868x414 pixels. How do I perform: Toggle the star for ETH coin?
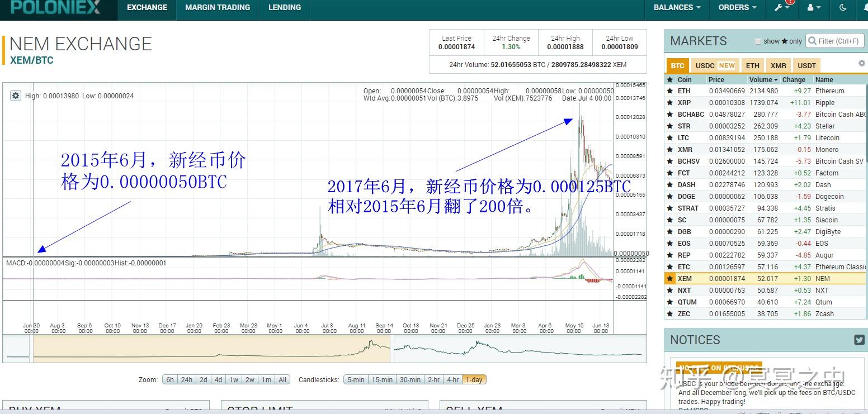[x=670, y=91]
